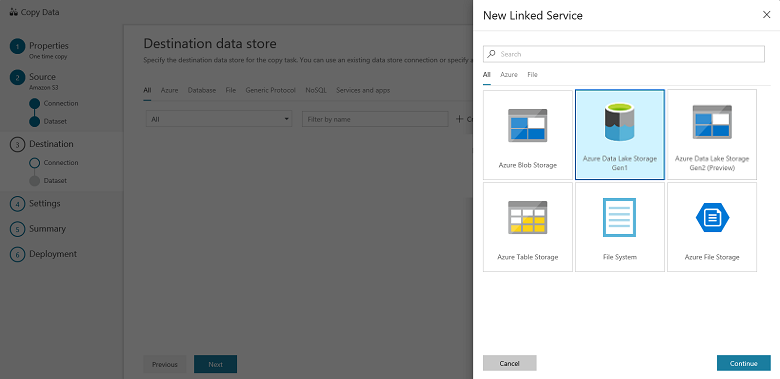Click the Properties step label

pos(49,46)
